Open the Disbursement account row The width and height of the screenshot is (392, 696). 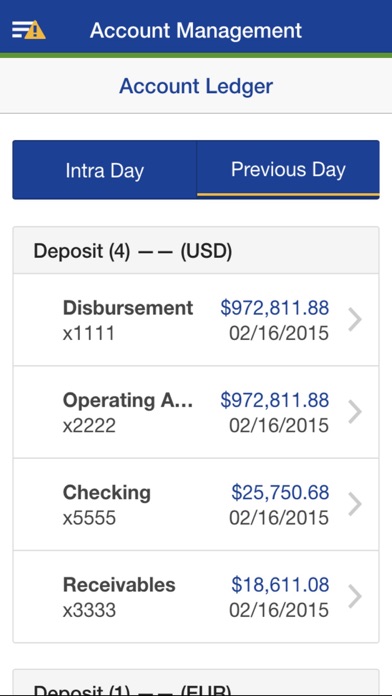tap(196, 320)
